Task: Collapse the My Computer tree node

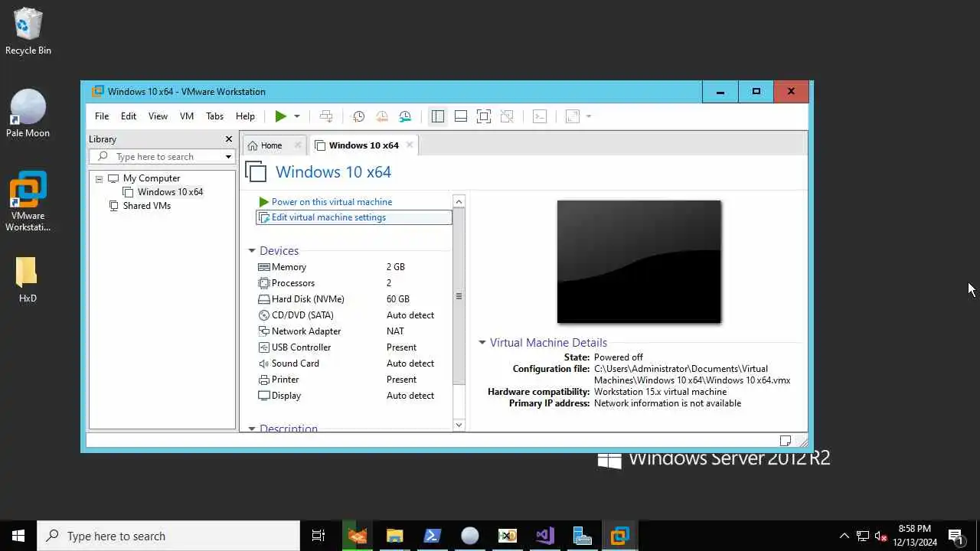Action: [x=99, y=178]
